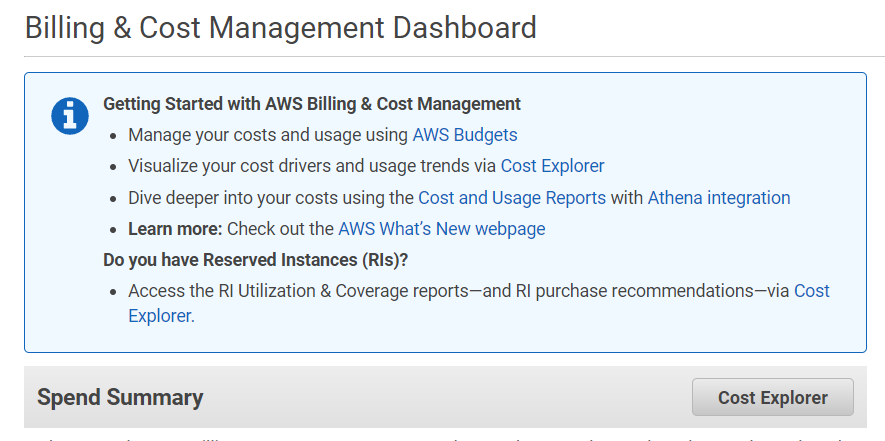Click the 'Check out the' text before What's New
The image size is (885, 441).
(280, 229)
